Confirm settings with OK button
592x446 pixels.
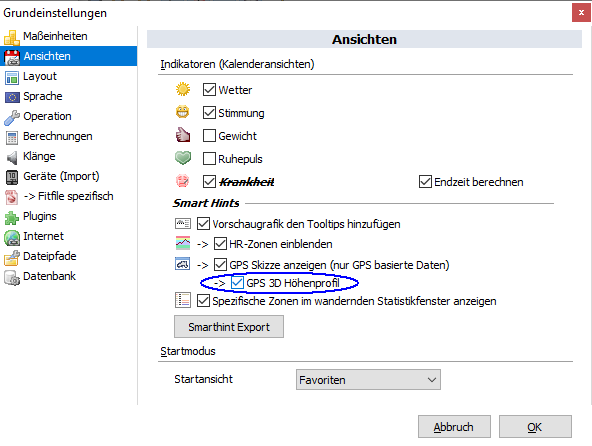[535, 427]
